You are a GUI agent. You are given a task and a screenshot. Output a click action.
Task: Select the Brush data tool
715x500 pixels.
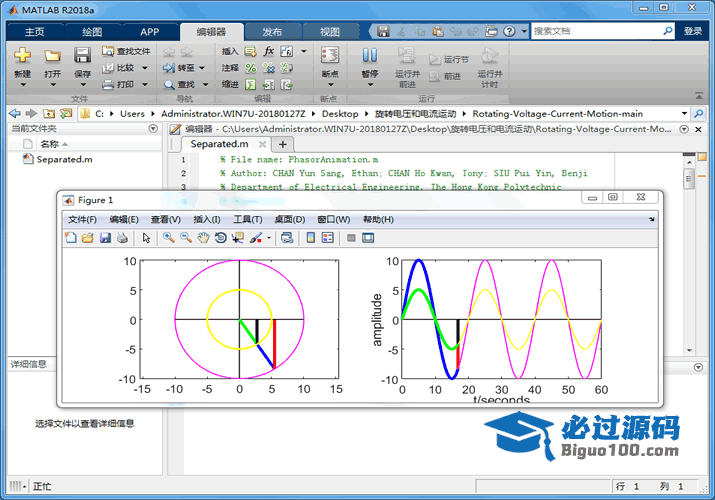coord(256,237)
